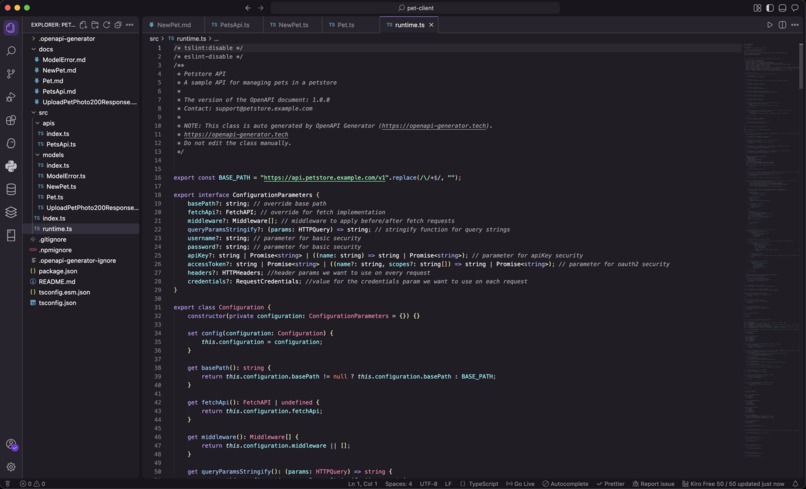This screenshot has height=489, width=806.
Task: Click Ln 1, Col 1 position indicator
Action: coord(362,484)
